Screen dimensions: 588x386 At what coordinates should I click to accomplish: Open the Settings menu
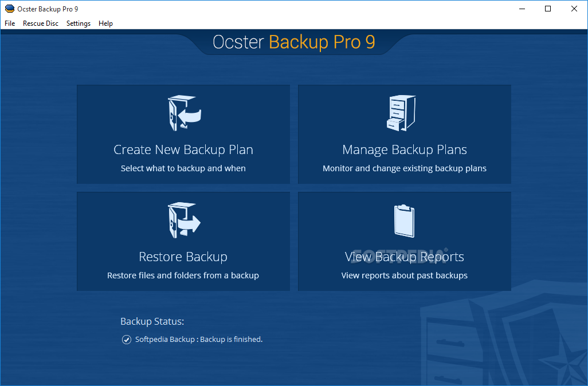coord(79,23)
